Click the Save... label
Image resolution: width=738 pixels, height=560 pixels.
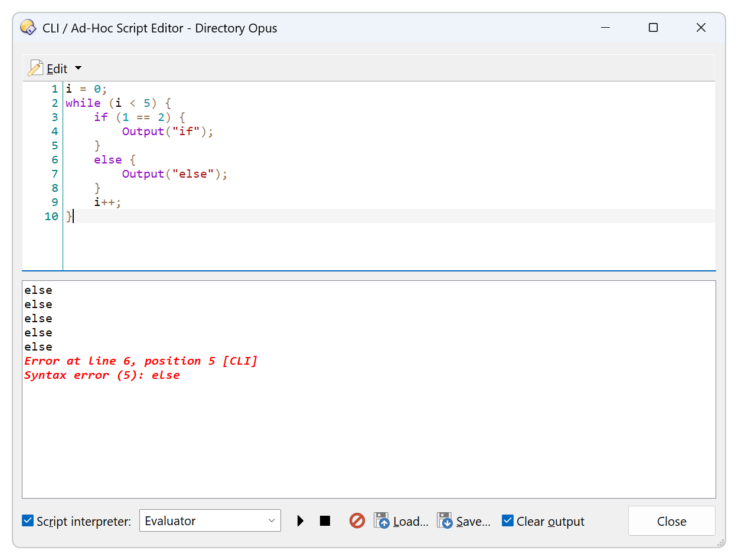(474, 522)
